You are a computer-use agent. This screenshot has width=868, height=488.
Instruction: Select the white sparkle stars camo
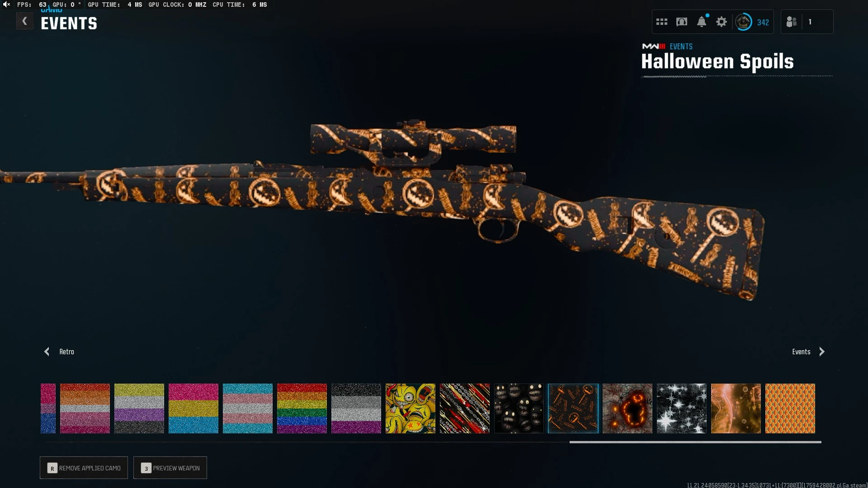click(682, 408)
